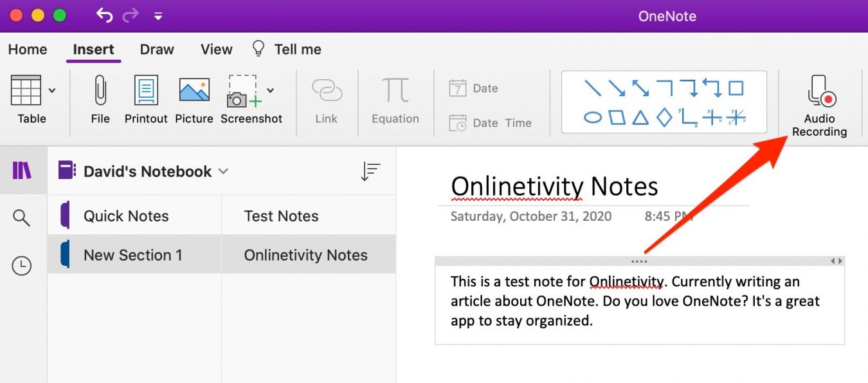This screenshot has height=383, width=868.
Task: Open the Draw tab
Action: pyautogui.click(x=157, y=50)
